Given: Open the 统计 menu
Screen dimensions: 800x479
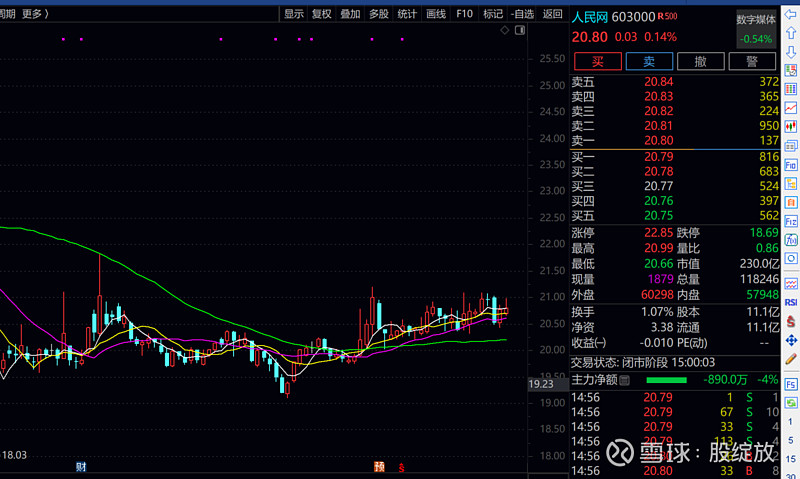Looking at the screenshot, I should (407, 14).
